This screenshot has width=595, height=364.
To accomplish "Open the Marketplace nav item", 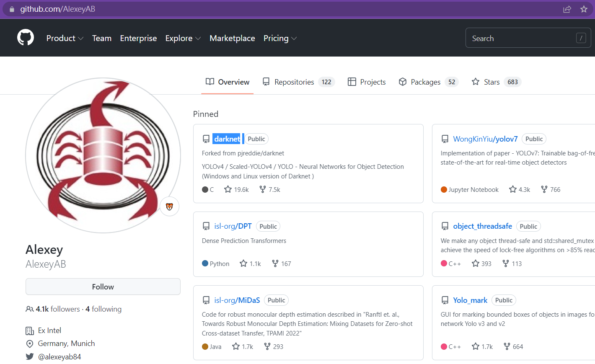I will pyautogui.click(x=232, y=38).
